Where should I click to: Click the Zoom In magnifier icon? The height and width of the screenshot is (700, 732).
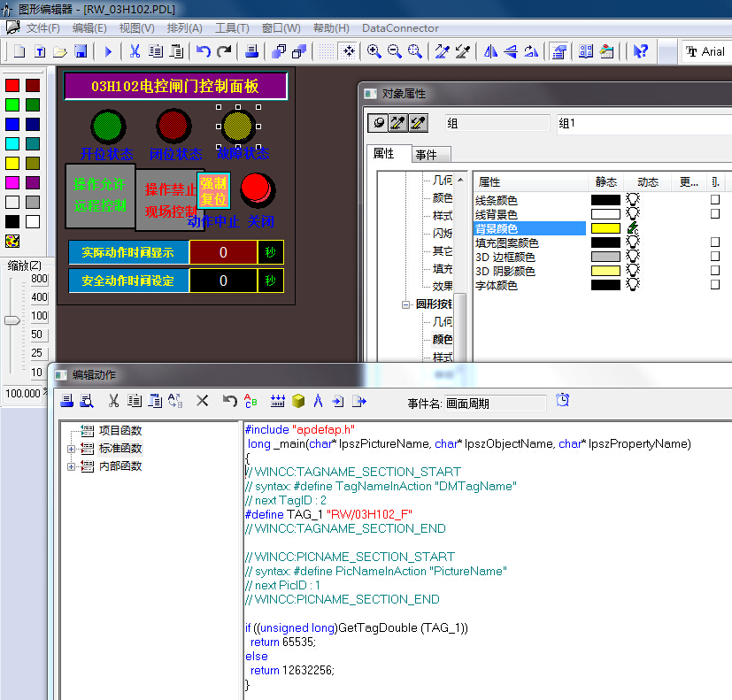click(374, 52)
